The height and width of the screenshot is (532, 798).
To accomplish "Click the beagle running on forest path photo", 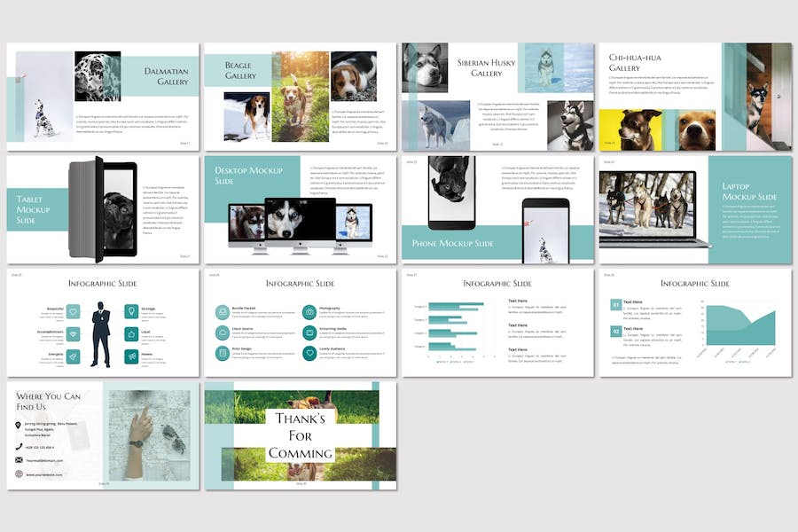I will [x=301, y=97].
